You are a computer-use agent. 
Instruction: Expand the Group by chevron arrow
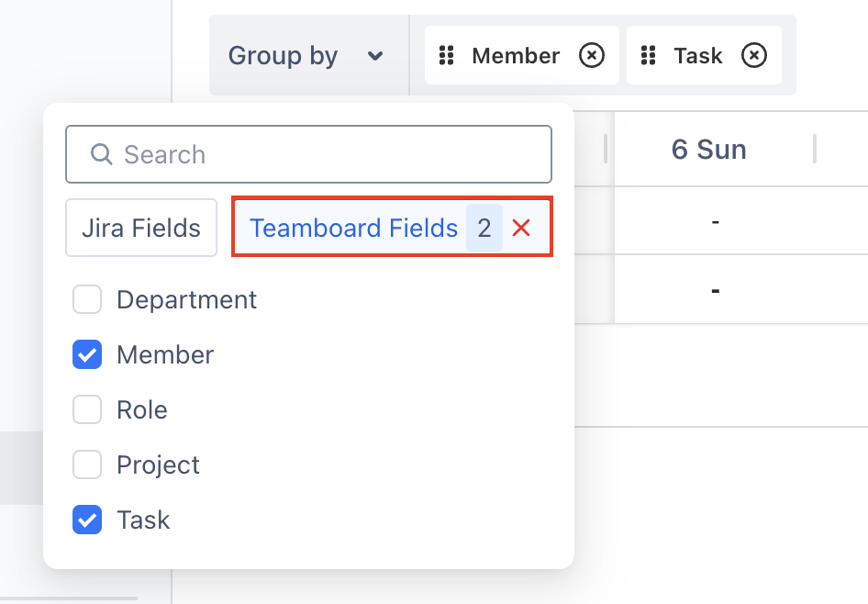tap(374, 56)
